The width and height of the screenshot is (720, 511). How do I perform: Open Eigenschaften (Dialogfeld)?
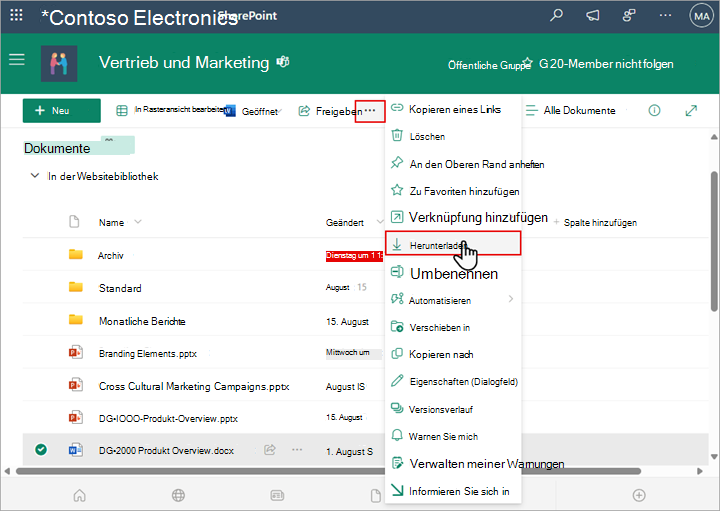tap(453, 382)
